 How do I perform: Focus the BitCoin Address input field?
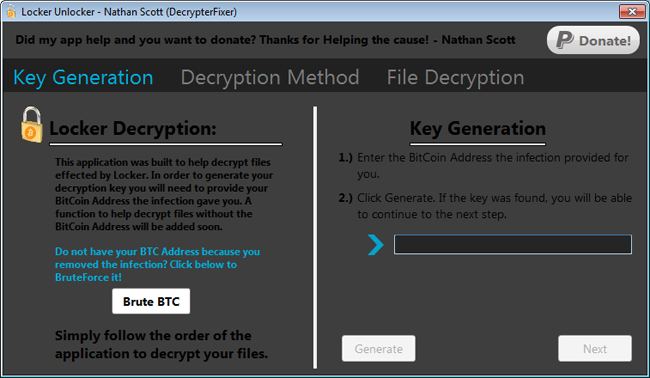click(513, 245)
